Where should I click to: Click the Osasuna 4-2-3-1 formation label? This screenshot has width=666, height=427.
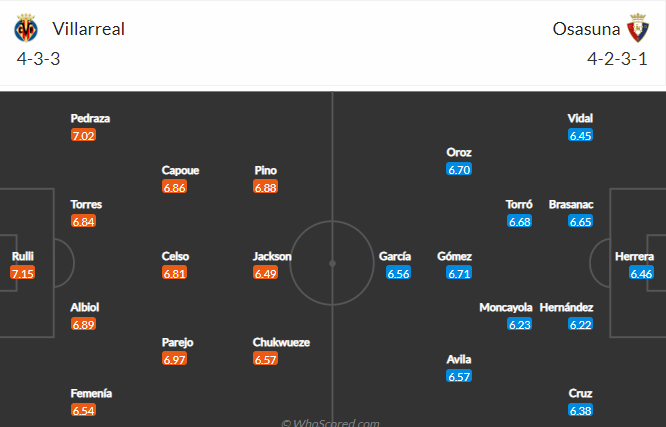pos(617,59)
